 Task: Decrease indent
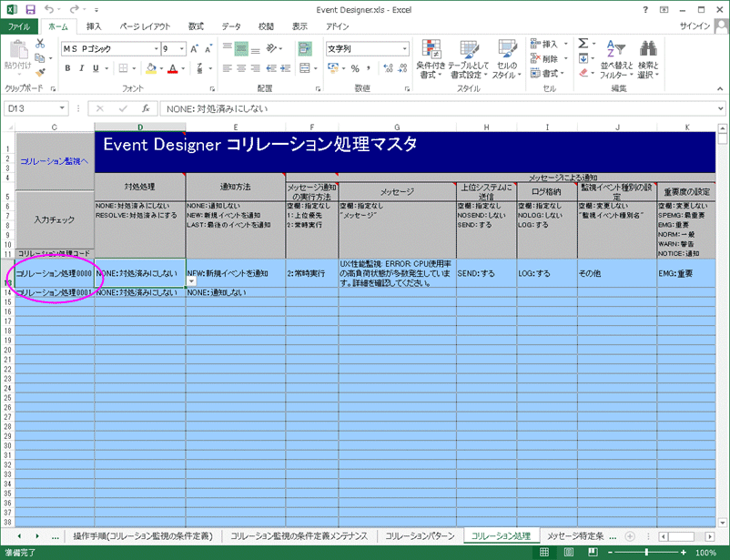tap(271, 68)
